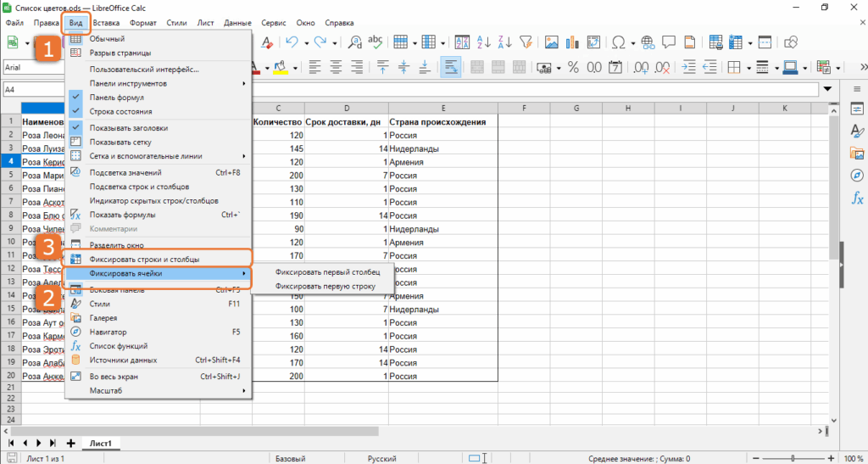The width and height of the screenshot is (868, 464).
Task: Click the Sort dialog icon
Action: 462,42
